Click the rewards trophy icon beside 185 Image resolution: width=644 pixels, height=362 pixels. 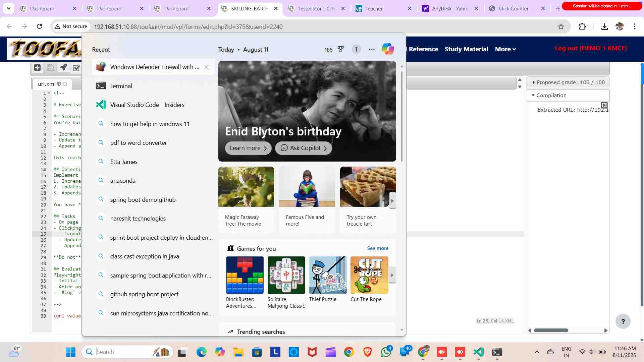pos(340,49)
